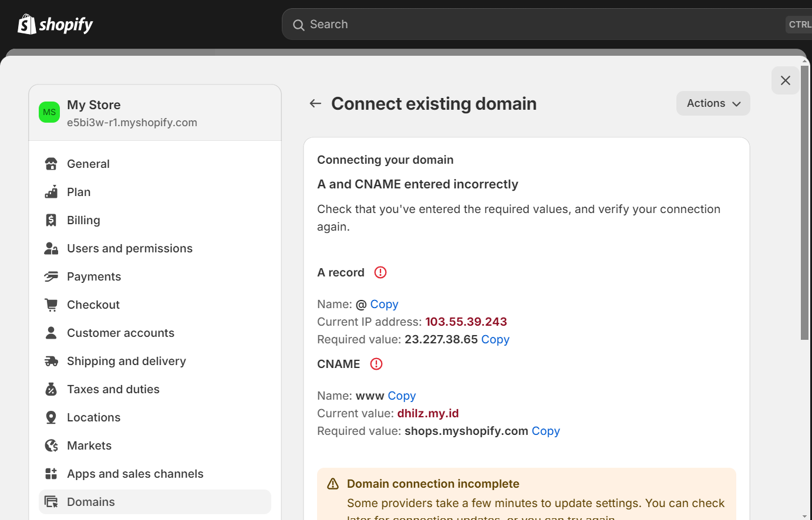
Task: Click the Domains icon in sidebar
Action: click(51, 502)
